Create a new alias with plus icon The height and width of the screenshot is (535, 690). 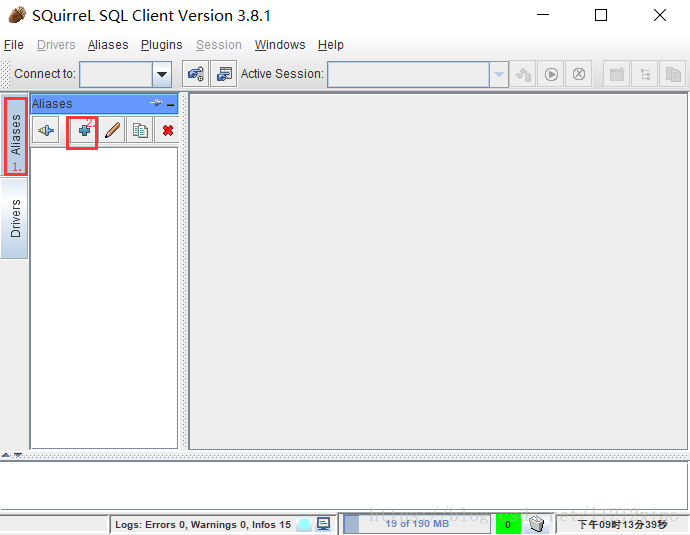click(x=84, y=130)
